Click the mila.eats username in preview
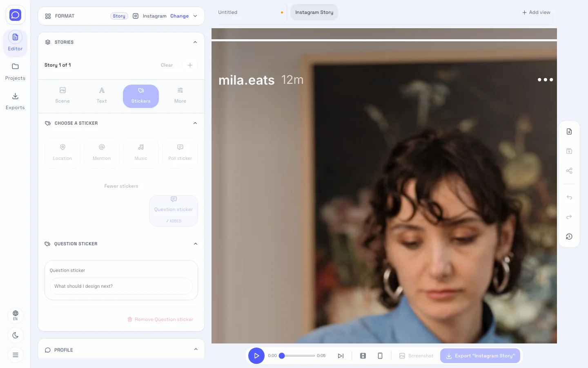 pyautogui.click(x=247, y=80)
